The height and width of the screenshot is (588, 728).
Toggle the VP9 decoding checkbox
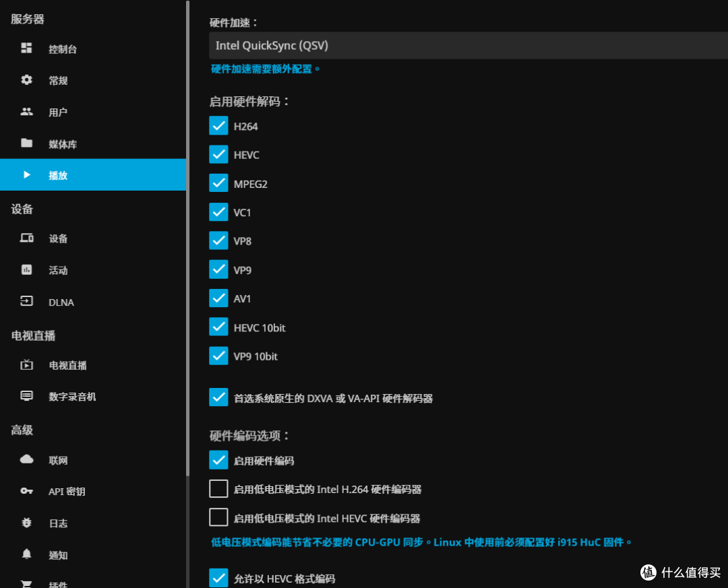tap(218, 269)
